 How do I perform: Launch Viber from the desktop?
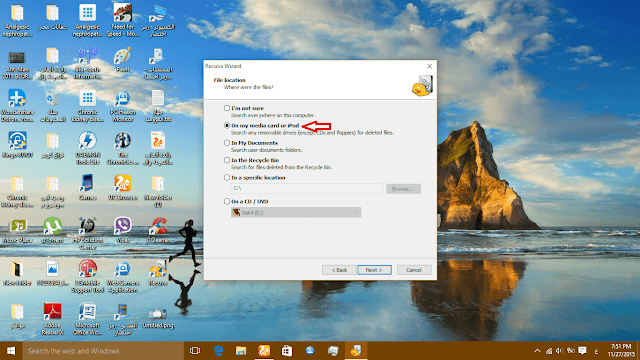pos(122,230)
